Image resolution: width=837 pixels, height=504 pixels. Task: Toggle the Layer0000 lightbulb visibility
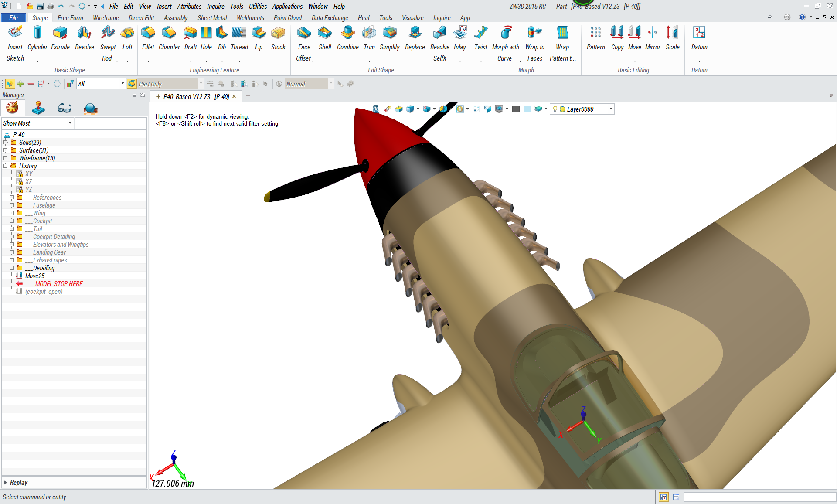(555, 109)
